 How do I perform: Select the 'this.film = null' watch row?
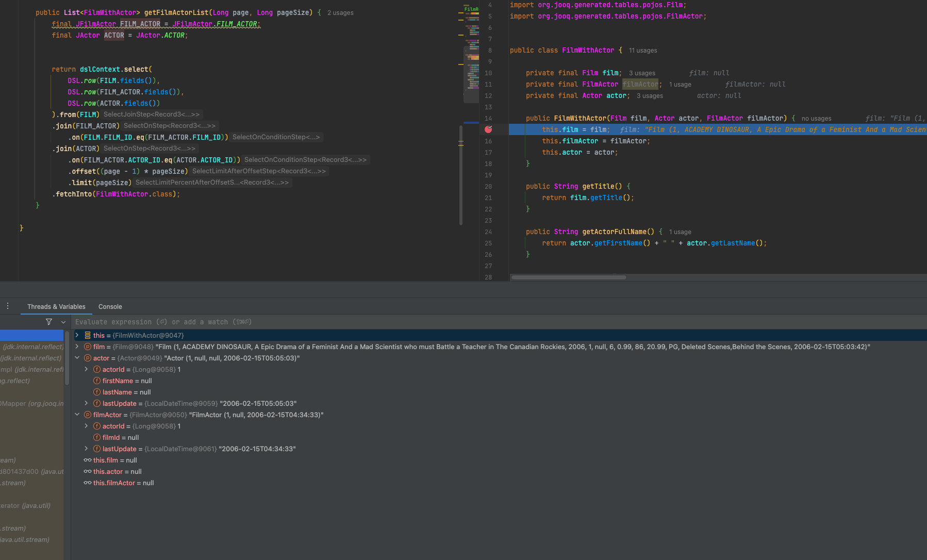(x=499, y=460)
